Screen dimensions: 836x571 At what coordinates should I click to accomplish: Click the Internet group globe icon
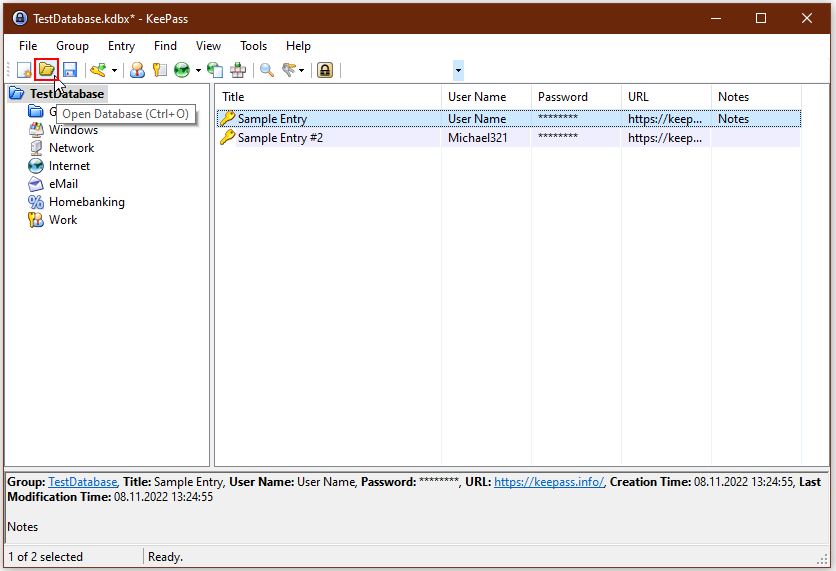pos(36,166)
